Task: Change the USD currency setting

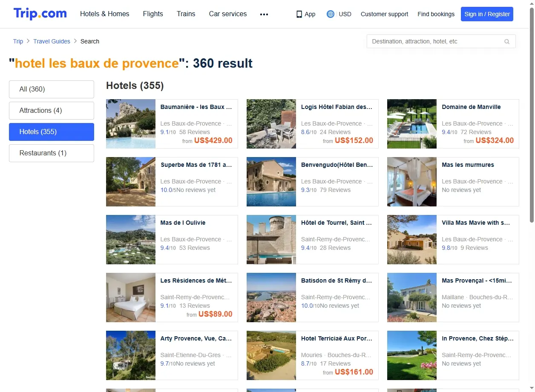Action: click(x=345, y=14)
